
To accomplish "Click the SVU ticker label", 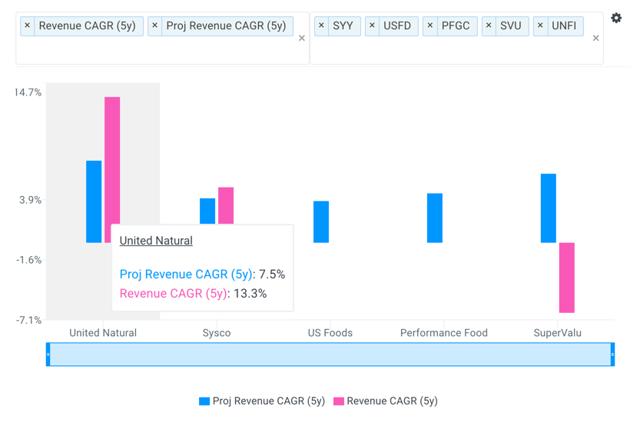I will tap(511, 26).
